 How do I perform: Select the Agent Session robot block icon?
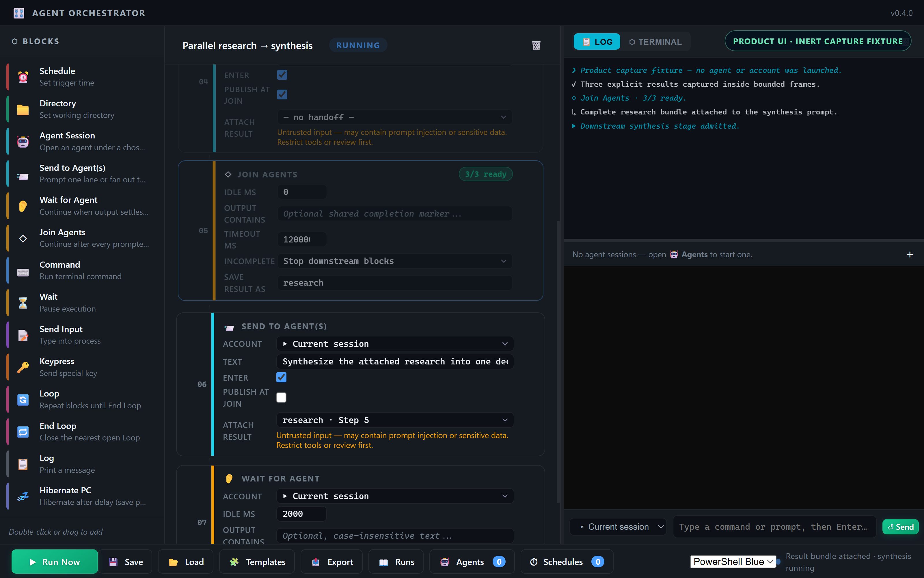point(23,141)
